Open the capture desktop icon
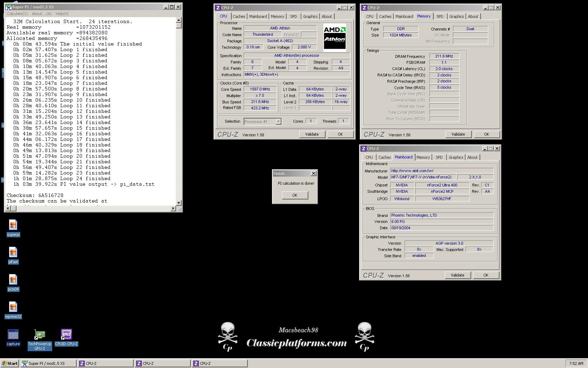Screen dimensions: 588x368 click(x=13, y=338)
